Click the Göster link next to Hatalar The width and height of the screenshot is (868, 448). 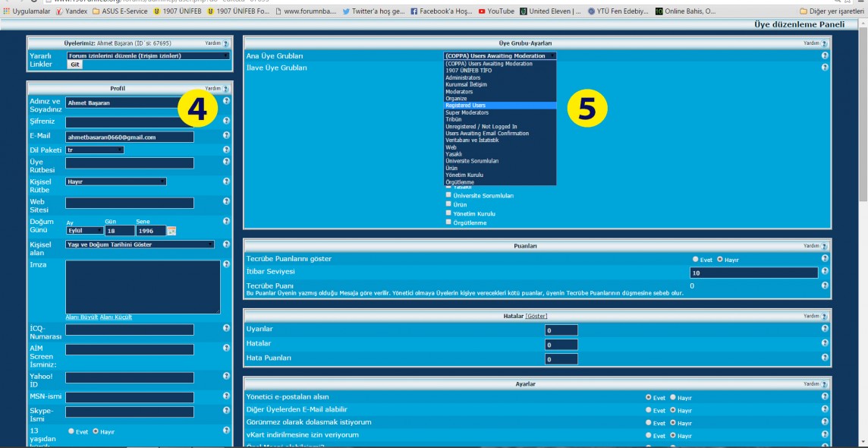(x=536, y=316)
